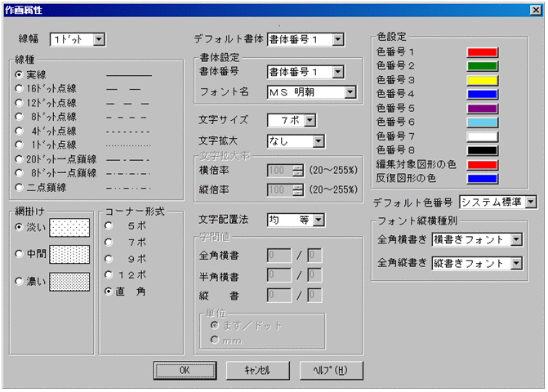Select the 12ポ corner style
This screenshot has height=392, width=548.
tap(109, 275)
